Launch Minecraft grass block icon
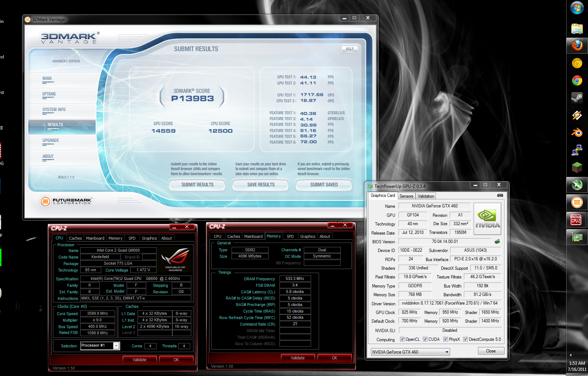This screenshot has width=588, height=376. click(x=577, y=167)
